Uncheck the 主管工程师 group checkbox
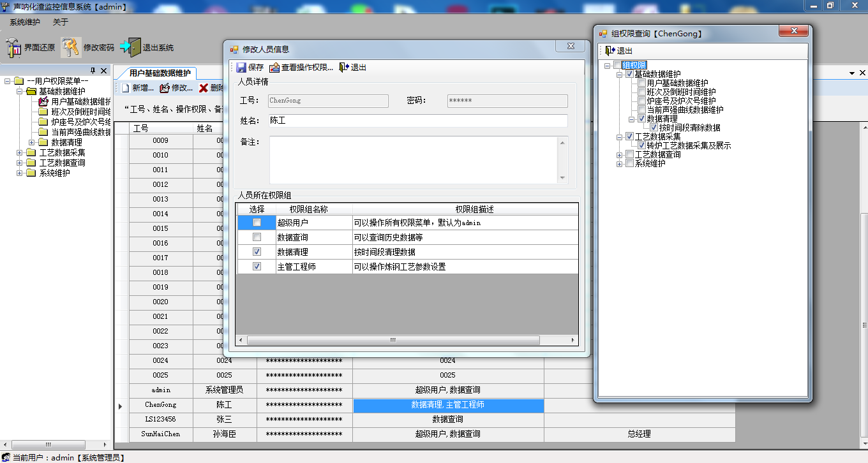This screenshot has width=868, height=463. click(257, 267)
